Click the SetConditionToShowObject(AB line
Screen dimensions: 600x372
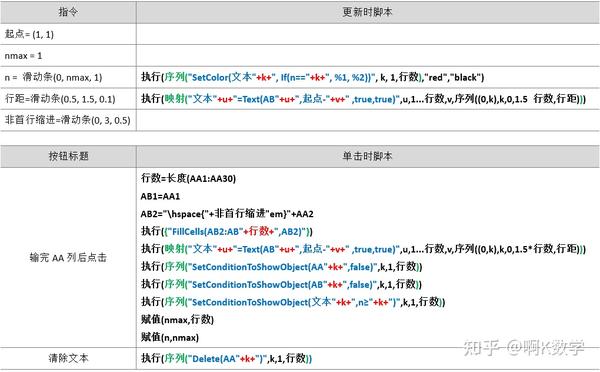pyautogui.click(x=281, y=284)
